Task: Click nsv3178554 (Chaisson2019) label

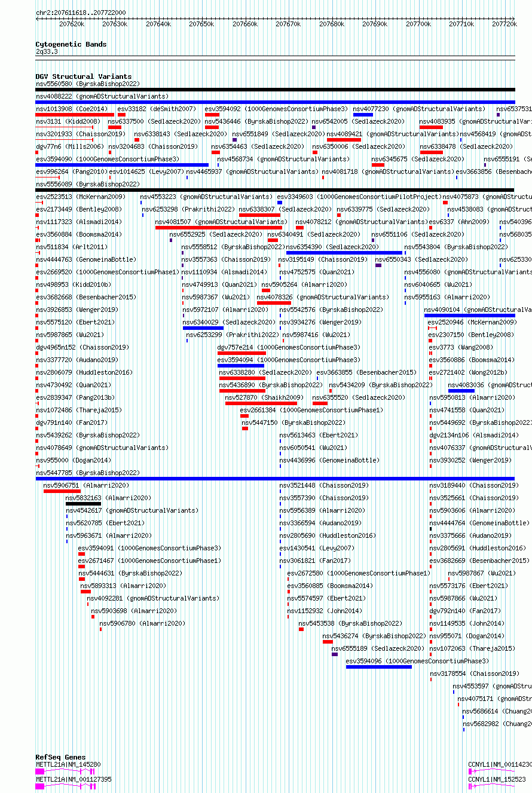Action: [x=475, y=673]
